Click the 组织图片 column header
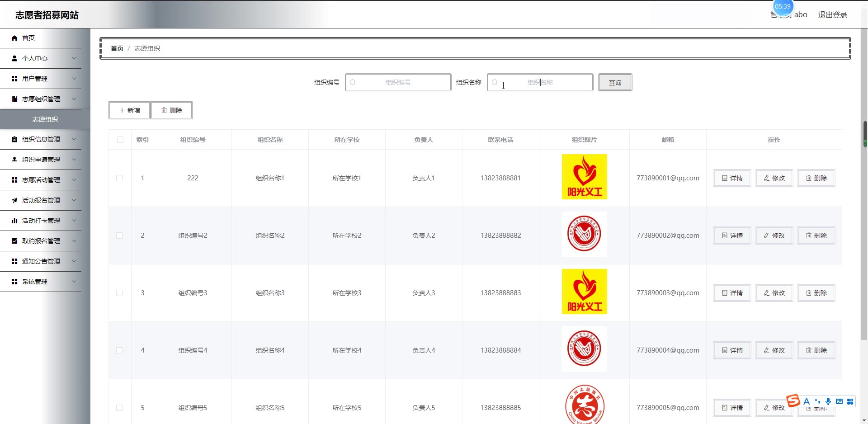The height and width of the screenshot is (424, 868). pos(584,140)
